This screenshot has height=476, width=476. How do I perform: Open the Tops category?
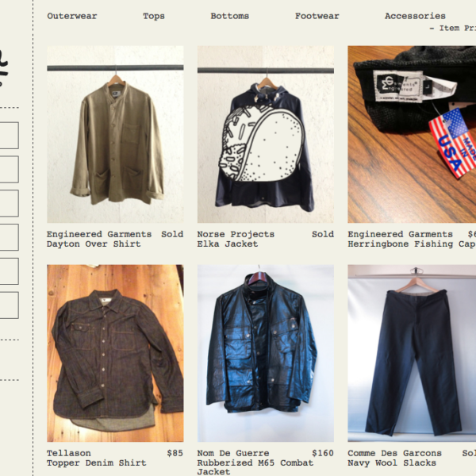[x=154, y=16]
